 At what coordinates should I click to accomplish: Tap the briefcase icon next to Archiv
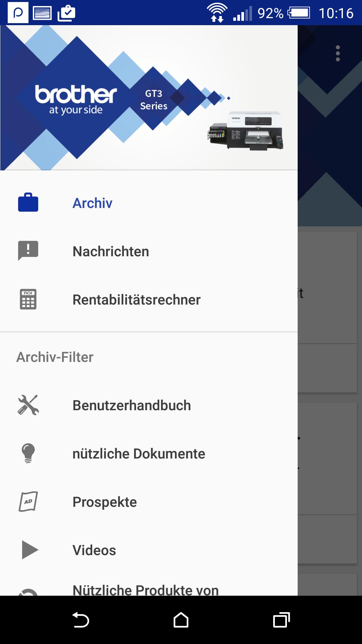pyautogui.click(x=28, y=202)
